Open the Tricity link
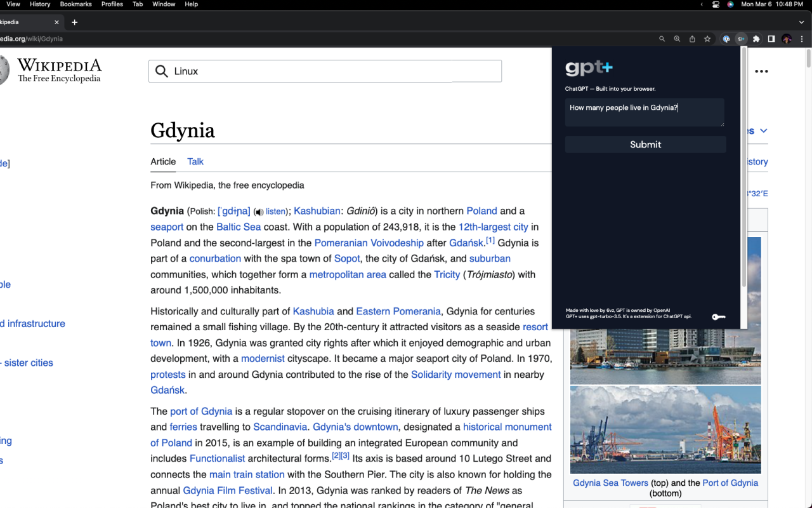 click(x=447, y=275)
